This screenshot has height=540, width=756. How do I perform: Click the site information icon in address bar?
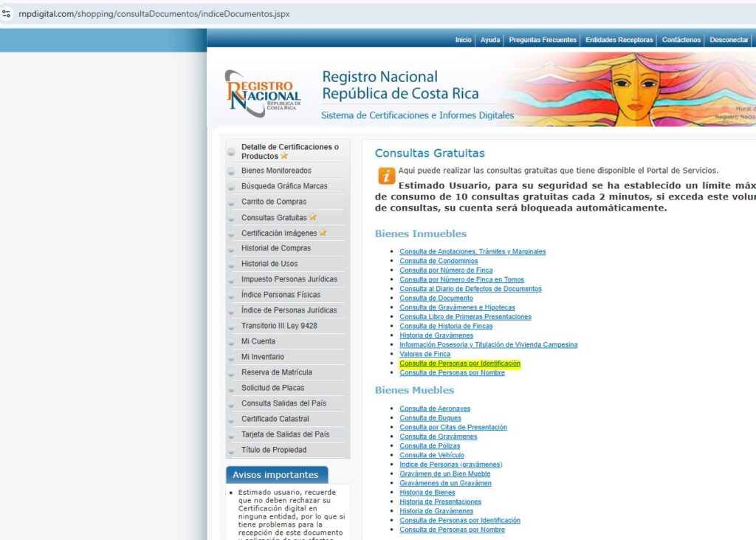tap(6, 14)
